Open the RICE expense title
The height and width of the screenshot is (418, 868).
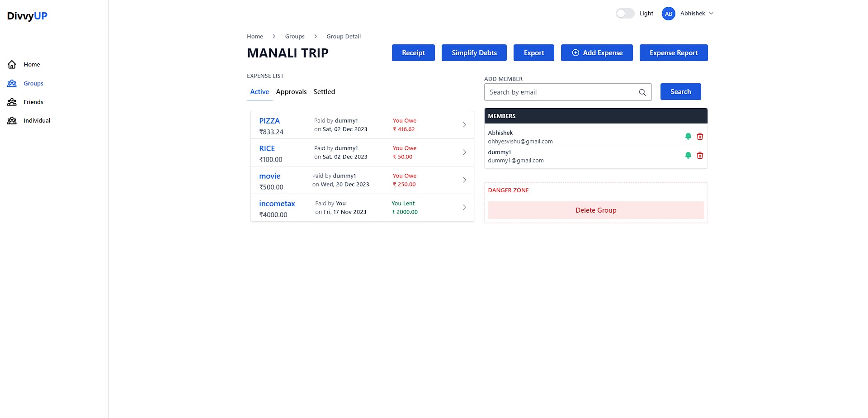pos(267,148)
